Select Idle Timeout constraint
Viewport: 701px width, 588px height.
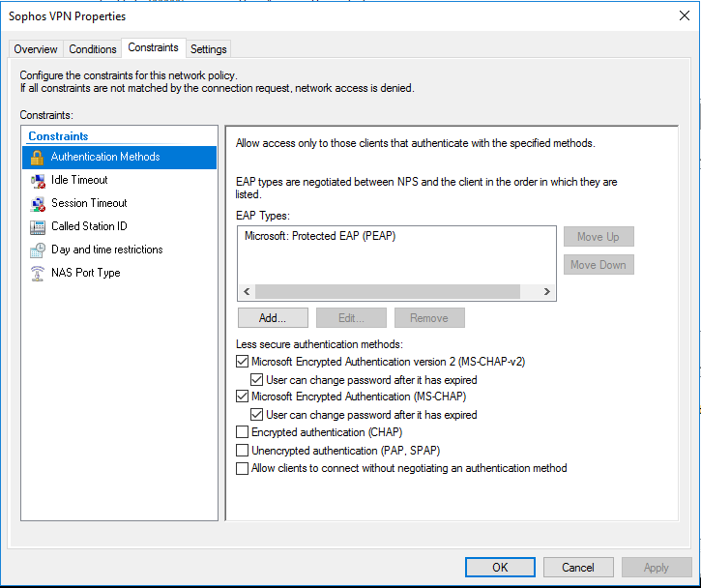point(119,180)
